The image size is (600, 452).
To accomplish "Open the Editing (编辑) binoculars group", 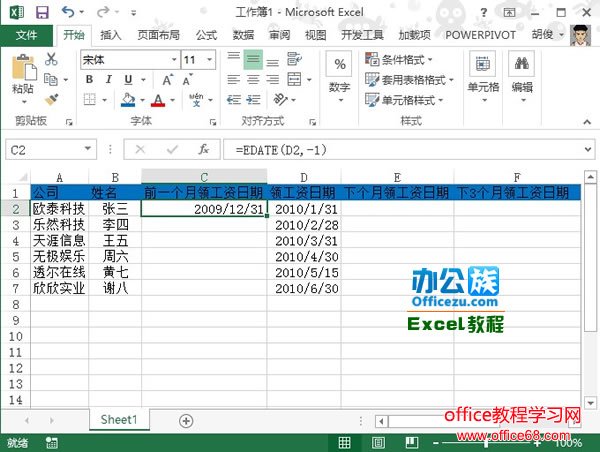I will [x=522, y=77].
